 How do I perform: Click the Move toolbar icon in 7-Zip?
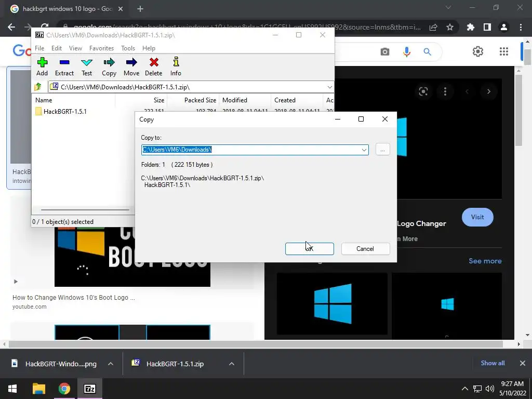click(x=131, y=66)
